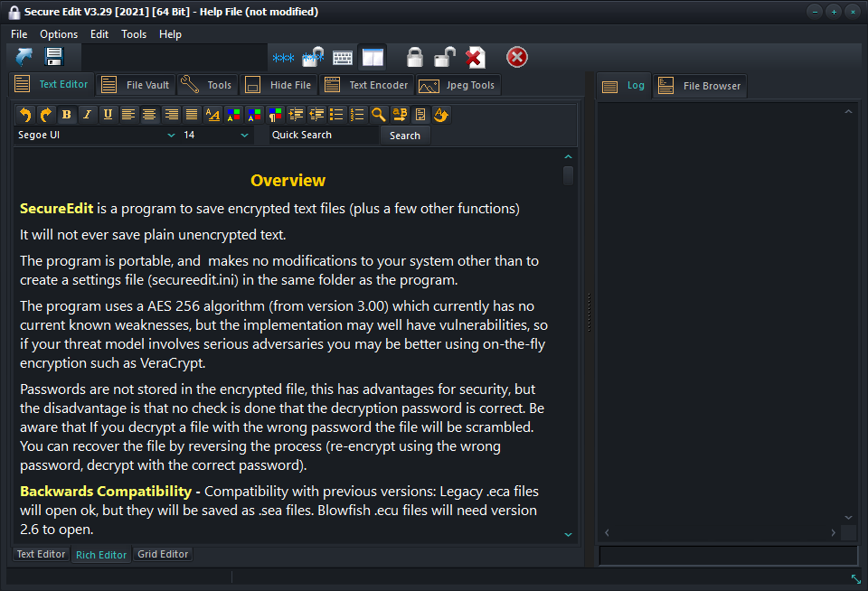This screenshot has width=868, height=591.
Task: Click the red circle X exit icon
Action: pyautogui.click(x=517, y=57)
